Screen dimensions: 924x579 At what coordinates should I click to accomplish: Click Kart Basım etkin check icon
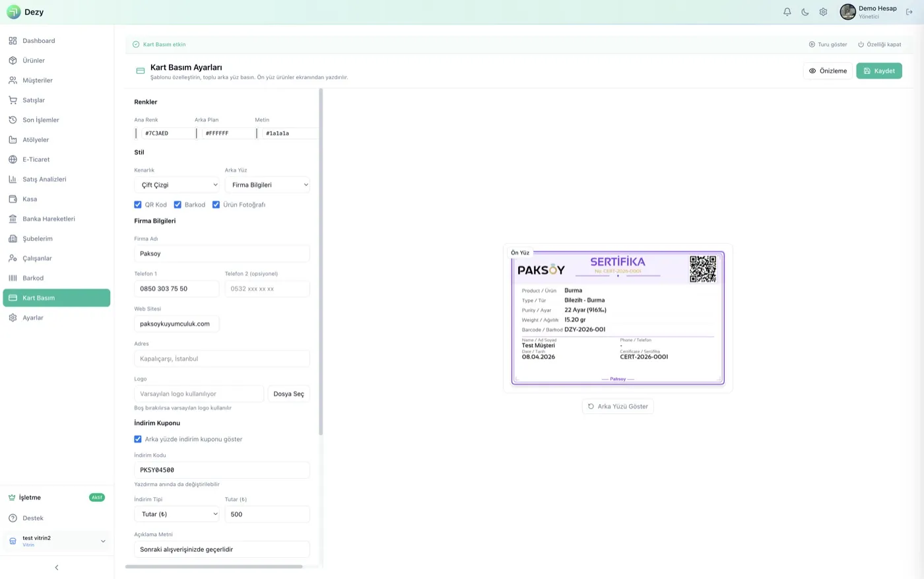point(136,45)
